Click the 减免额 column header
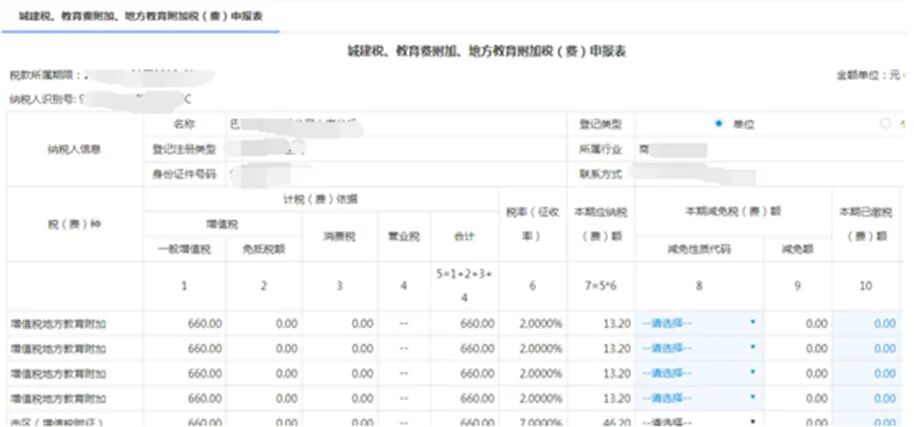Image resolution: width=914 pixels, height=427 pixels. (x=798, y=249)
